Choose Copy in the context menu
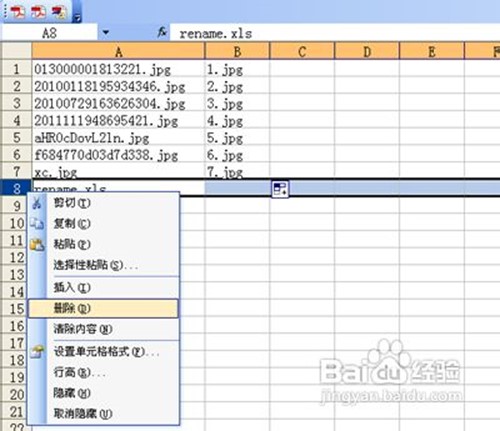 tap(103, 224)
